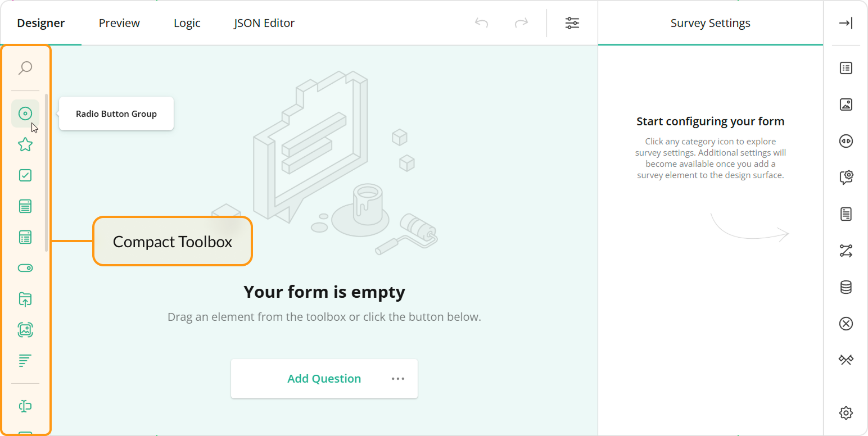Pick the Image Picker question type
Viewport: 868px width, 436px height.
(x=25, y=330)
